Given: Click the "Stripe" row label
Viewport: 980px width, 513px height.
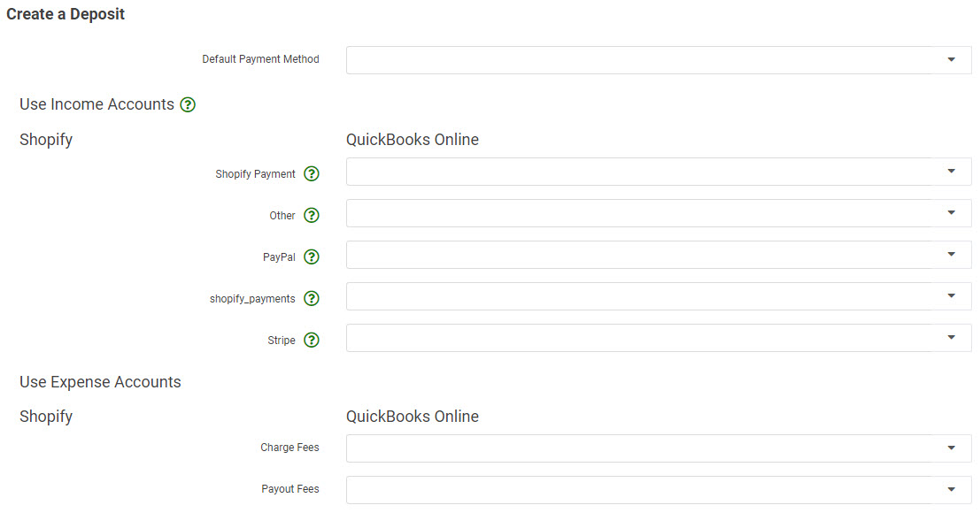Looking at the screenshot, I should 282,341.
